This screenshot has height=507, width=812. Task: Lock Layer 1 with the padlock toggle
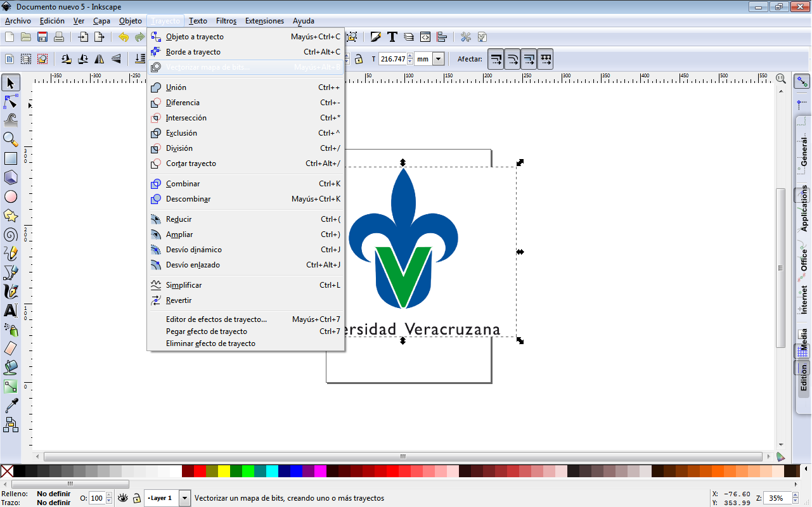136,498
